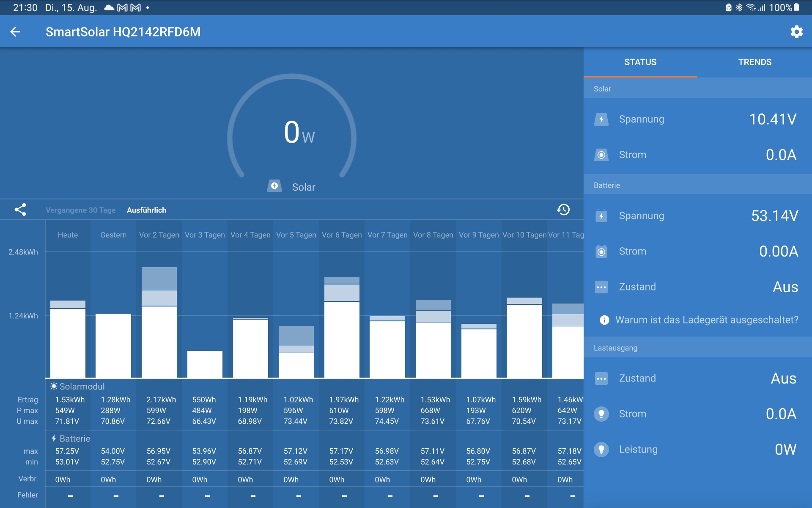Tap the share icon
Viewport: 812px width, 508px height.
tap(20, 210)
